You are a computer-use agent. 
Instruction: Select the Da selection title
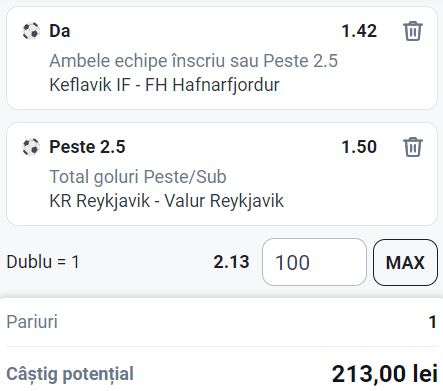coord(60,31)
